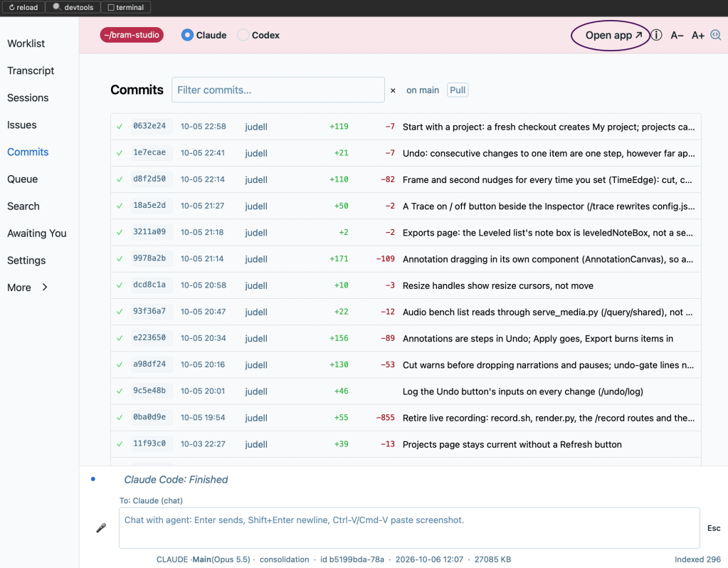Select the Claude radio button
Image resolution: width=728 pixels, height=568 pixels.
tap(187, 35)
